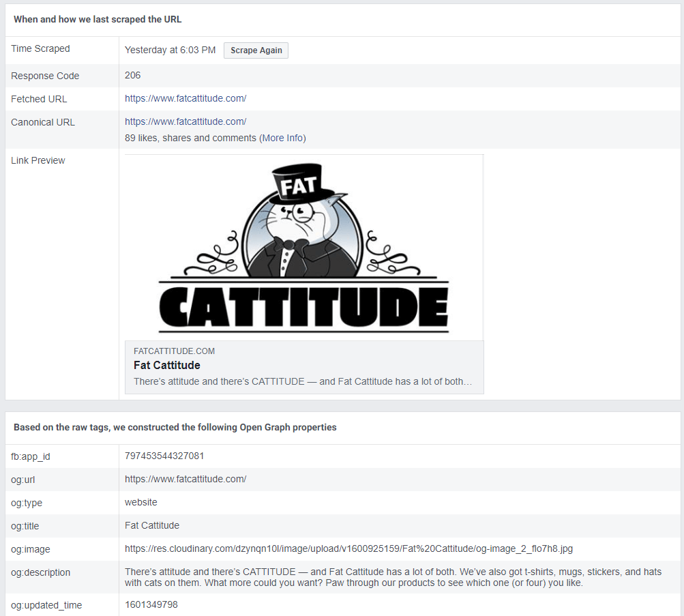
Task: Select the response code value 206
Action: click(132, 75)
